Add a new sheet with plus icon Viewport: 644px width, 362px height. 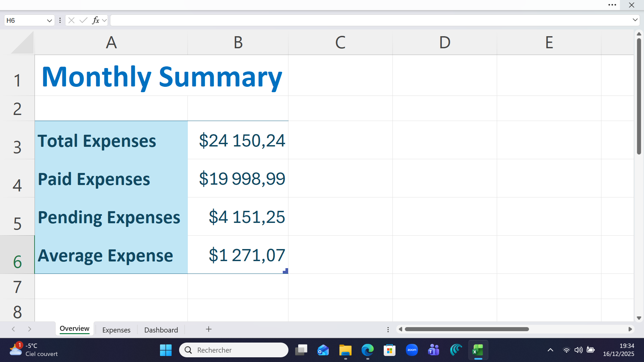click(209, 329)
